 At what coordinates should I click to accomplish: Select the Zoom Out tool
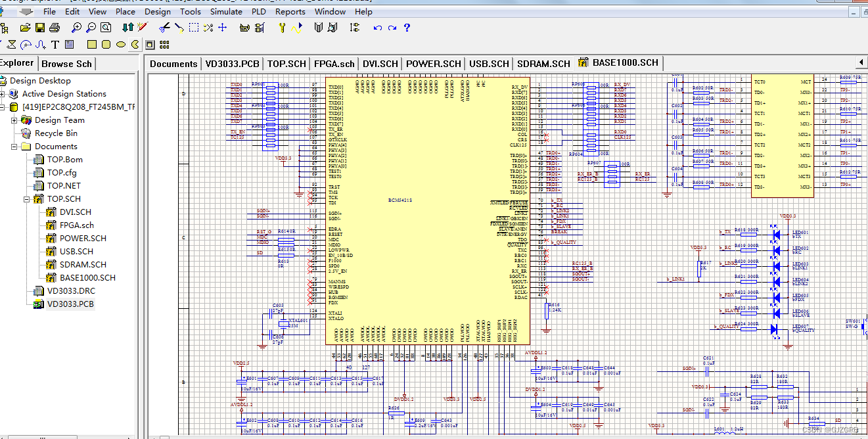pyautogui.click(x=92, y=28)
